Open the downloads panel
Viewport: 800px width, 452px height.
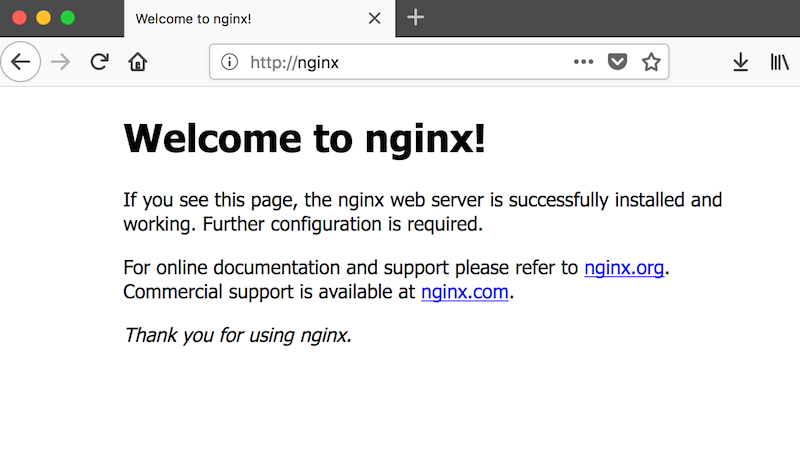click(x=740, y=62)
